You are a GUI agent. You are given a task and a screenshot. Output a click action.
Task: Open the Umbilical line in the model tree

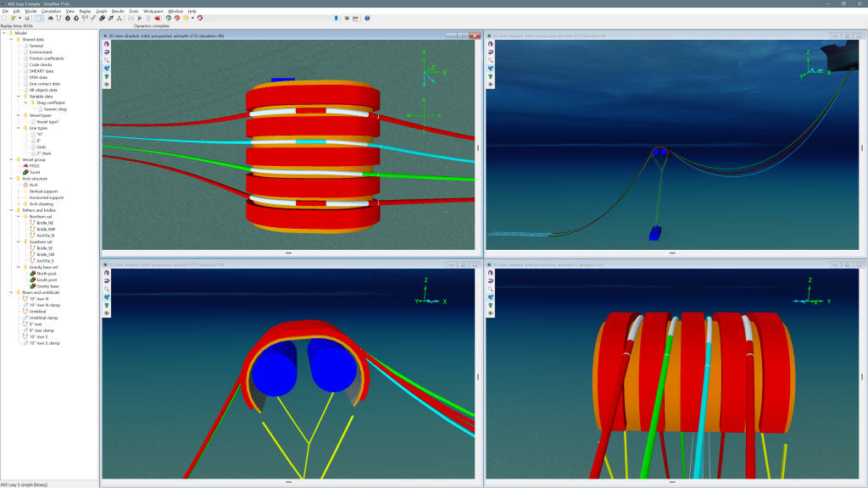click(36, 311)
